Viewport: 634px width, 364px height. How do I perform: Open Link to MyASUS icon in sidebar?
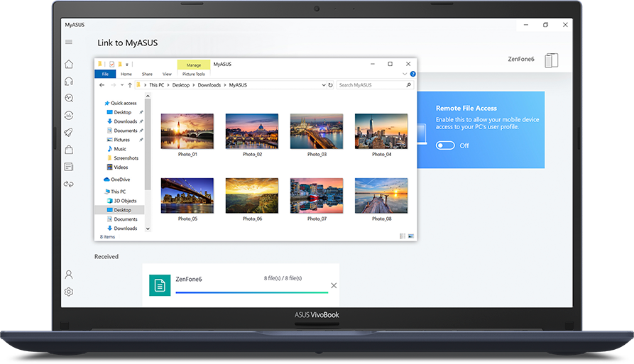(69, 184)
